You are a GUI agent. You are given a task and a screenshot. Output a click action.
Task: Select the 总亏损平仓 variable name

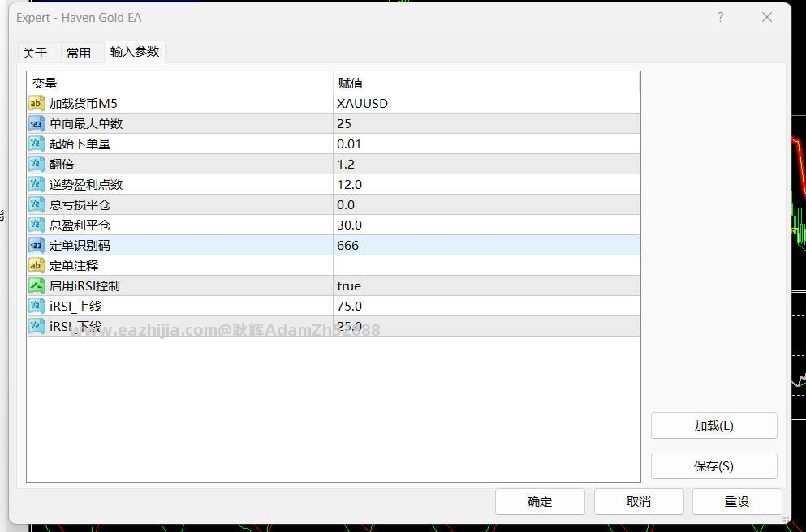tap(80, 205)
